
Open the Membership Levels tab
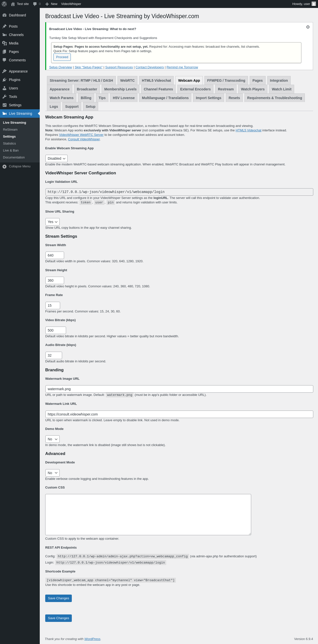click(120, 89)
